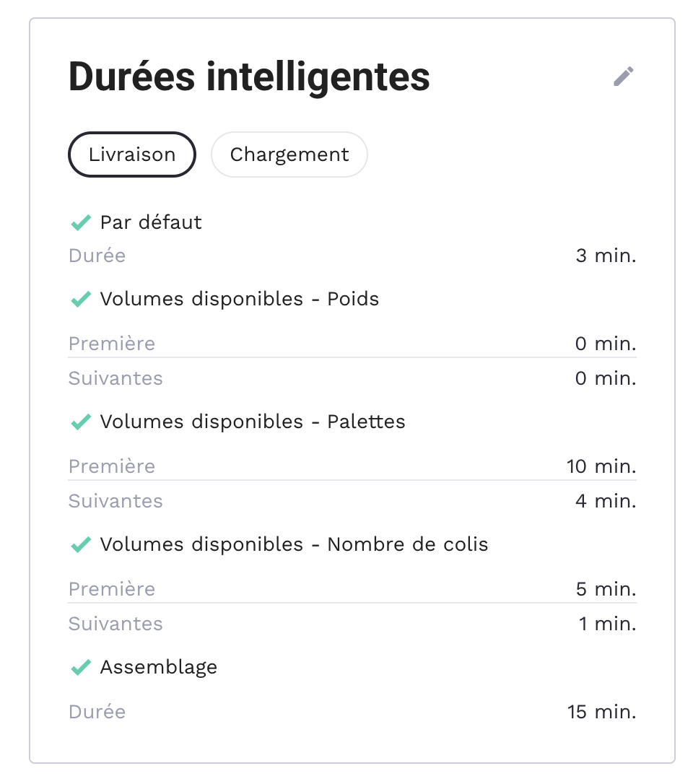Select the Livraison tab
The image size is (693, 784).
pyautogui.click(x=132, y=154)
